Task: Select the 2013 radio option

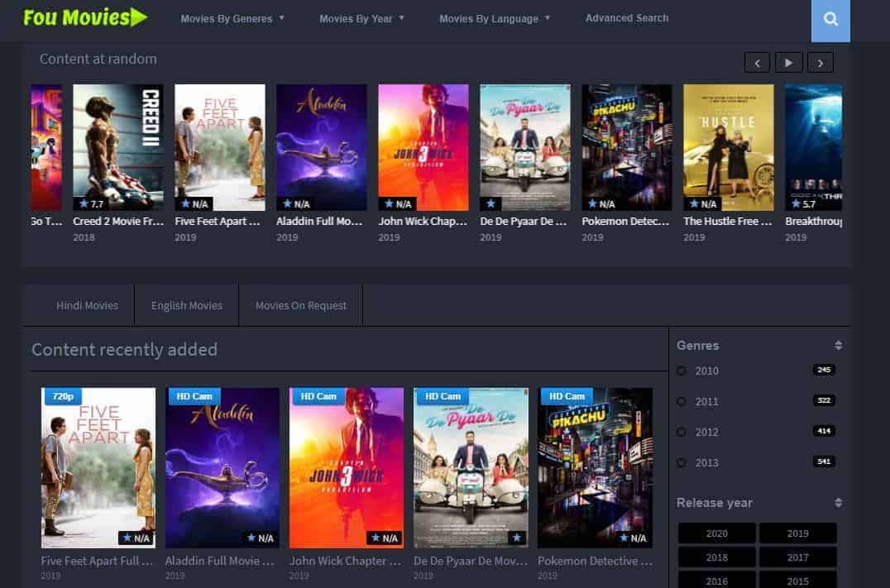Action: (x=682, y=462)
